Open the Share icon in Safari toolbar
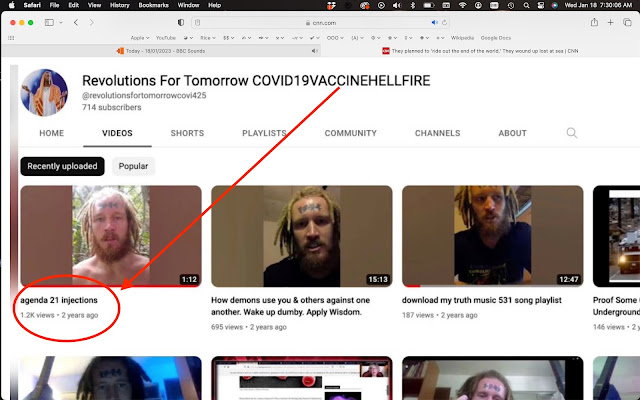The image size is (640, 400). [594, 22]
